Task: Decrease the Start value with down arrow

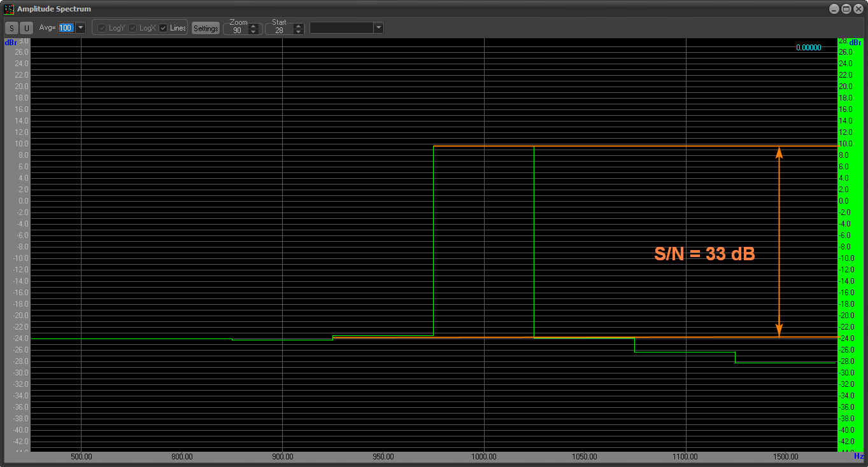Action: (298, 31)
